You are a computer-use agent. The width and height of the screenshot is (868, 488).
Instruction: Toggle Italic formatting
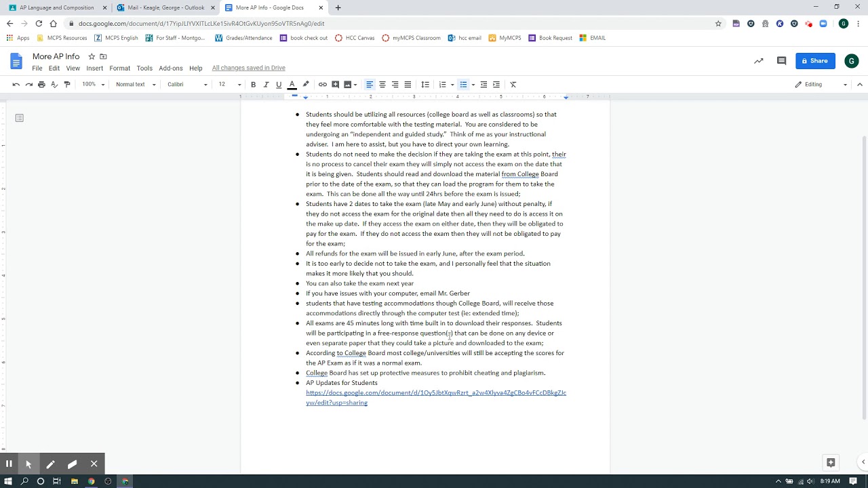[x=266, y=84]
